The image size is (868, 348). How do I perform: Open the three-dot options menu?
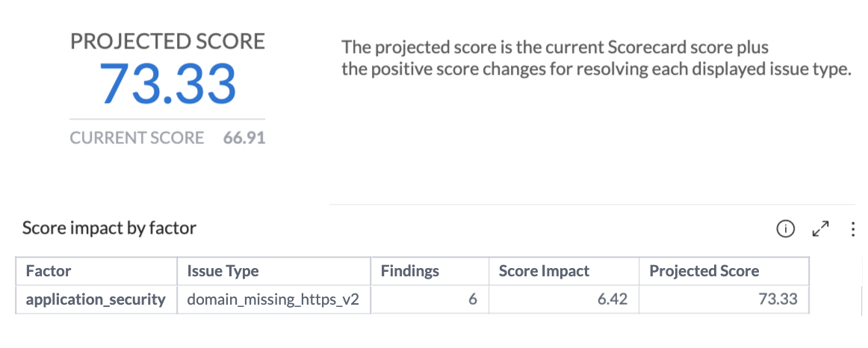(x=853, y=229)
